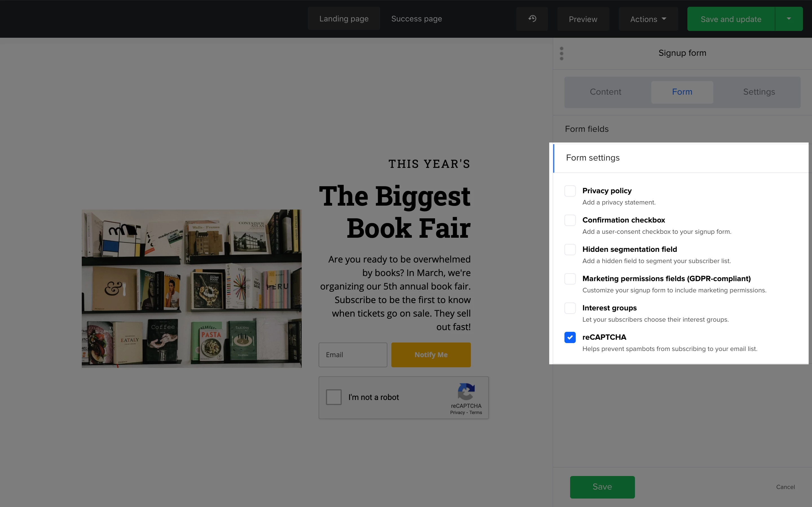This screenshot has width=812, height=507.
Task: Open the Success page tab
Action: pos(416,19)
